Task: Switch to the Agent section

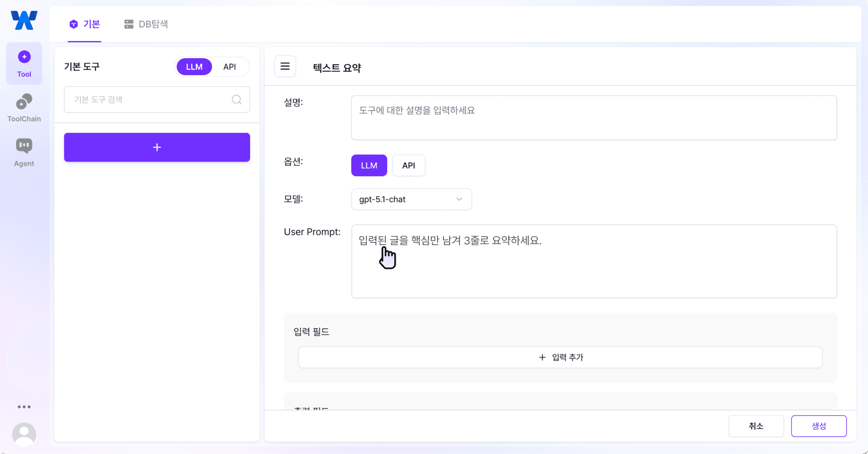Action: (x=24, y=151)
